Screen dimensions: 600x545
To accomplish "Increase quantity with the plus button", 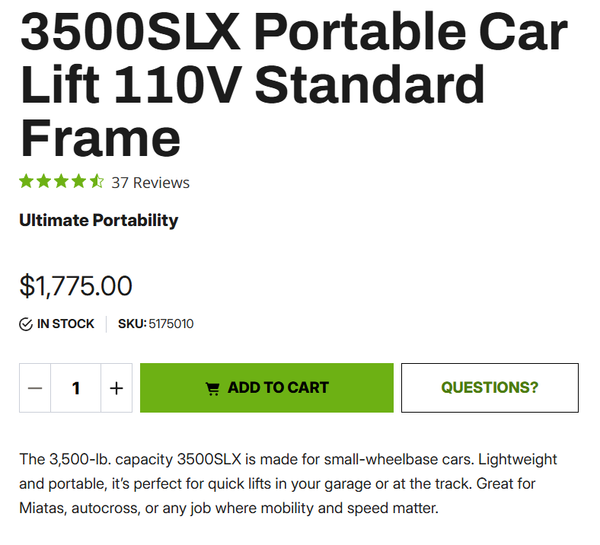I will (x=116, y=388).
